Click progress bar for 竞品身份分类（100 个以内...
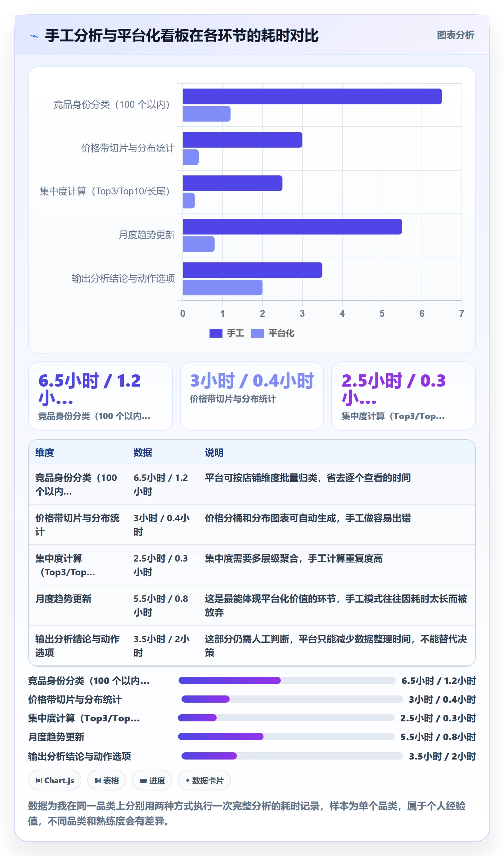Viewport: 504px width, 856px height. (x=287, y=680)
